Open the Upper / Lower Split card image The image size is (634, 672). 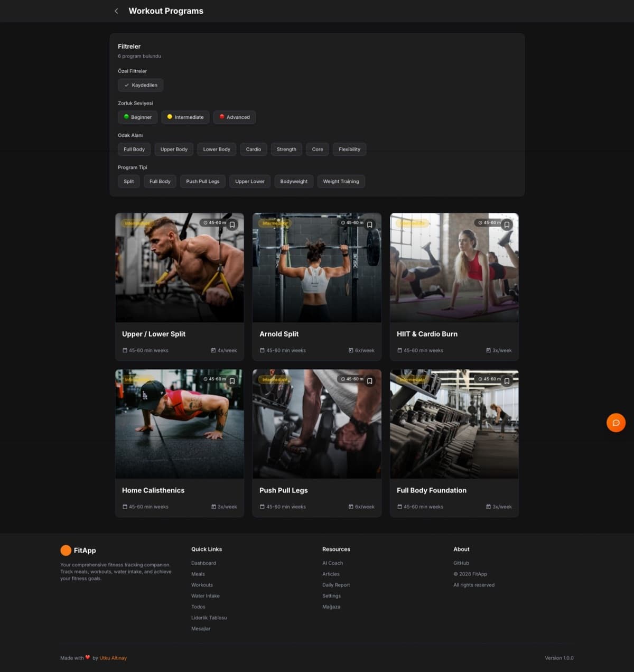(x=180, y=268)
